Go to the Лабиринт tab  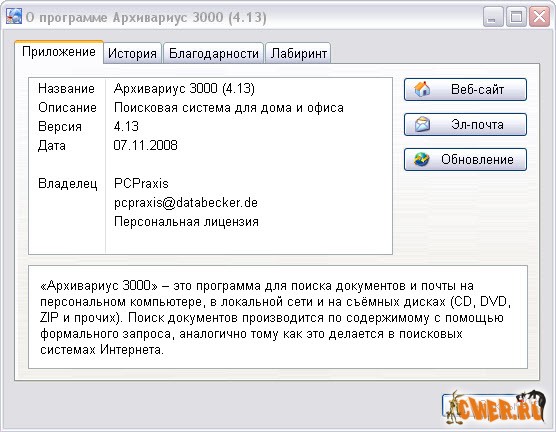pyautogui.click(x=299, y=54)
